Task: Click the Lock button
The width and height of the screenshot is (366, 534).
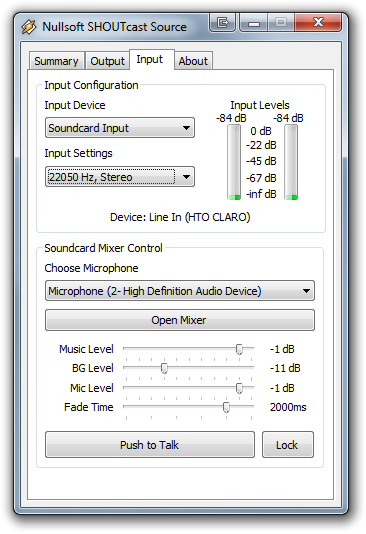Action: pos(288,445)
